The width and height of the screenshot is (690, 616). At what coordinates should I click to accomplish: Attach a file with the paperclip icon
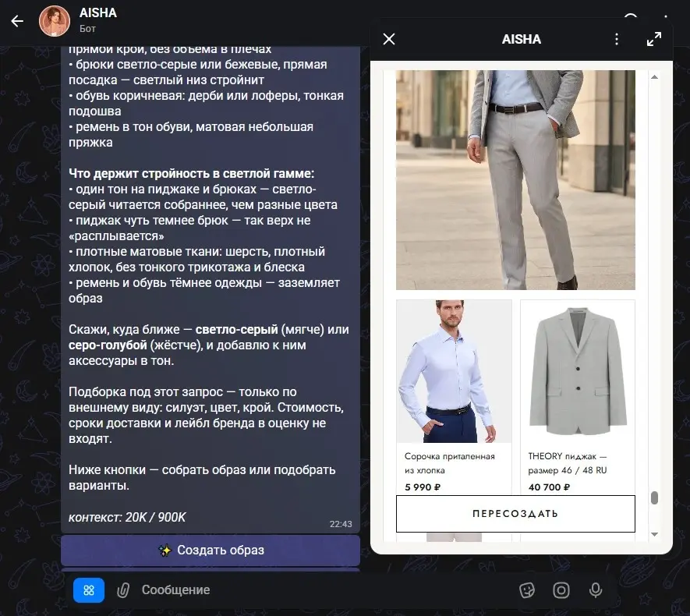tap(123, 590)
